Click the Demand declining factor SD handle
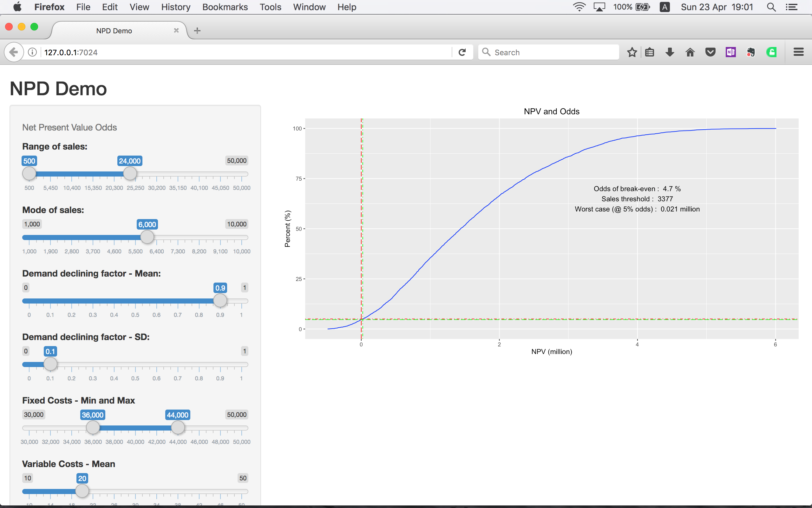This screenshot has width=812, height=508. click(50, 364)
